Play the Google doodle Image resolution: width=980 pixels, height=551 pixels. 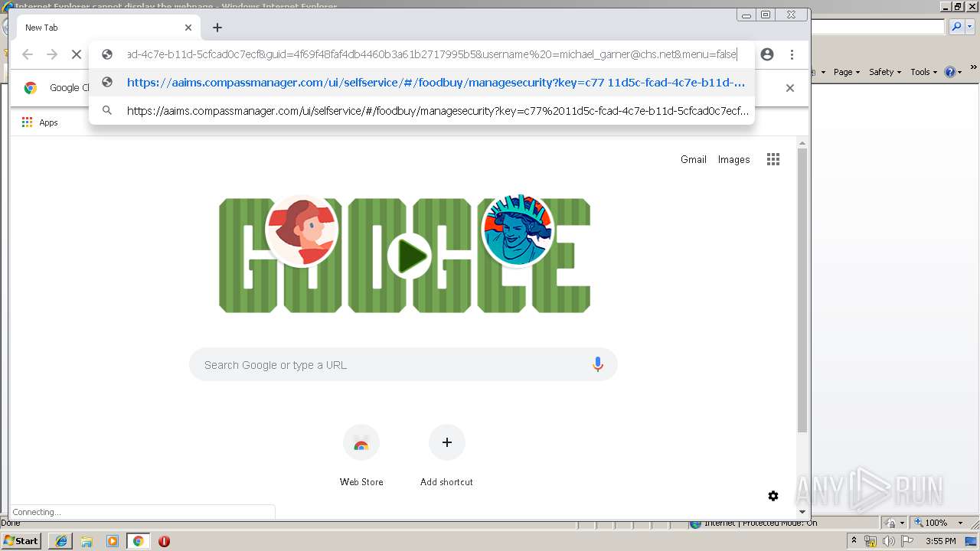[x=409, y=256]
